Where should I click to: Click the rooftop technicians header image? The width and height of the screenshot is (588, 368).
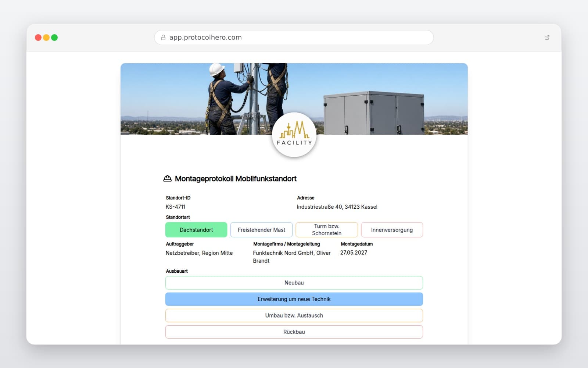point(294,99)
